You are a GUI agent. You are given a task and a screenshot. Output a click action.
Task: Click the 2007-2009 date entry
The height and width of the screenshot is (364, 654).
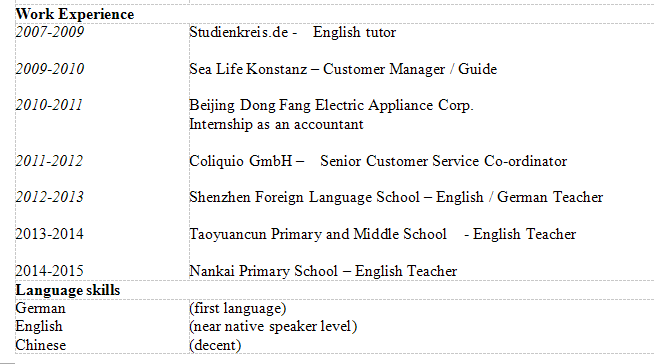pos(50,32)
